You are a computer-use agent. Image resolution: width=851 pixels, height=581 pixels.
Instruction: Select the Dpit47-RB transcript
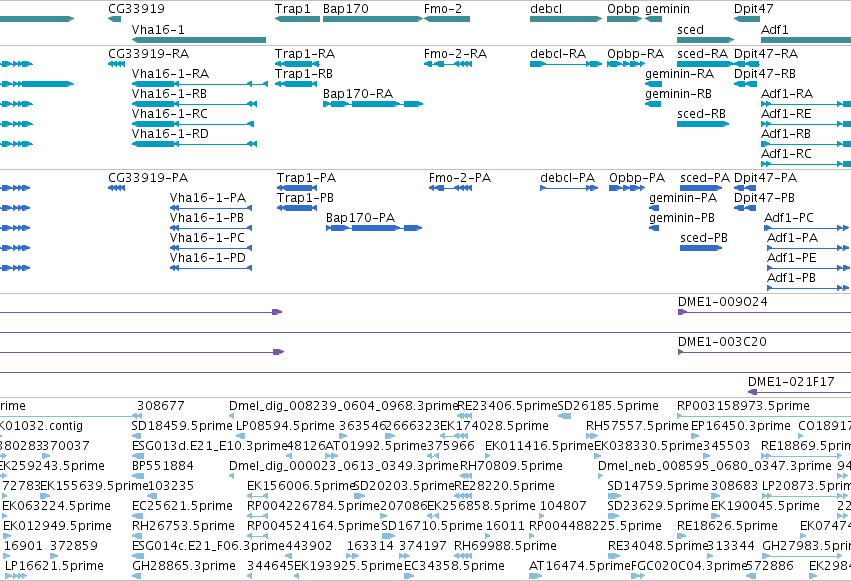click(x=745, y=84)
